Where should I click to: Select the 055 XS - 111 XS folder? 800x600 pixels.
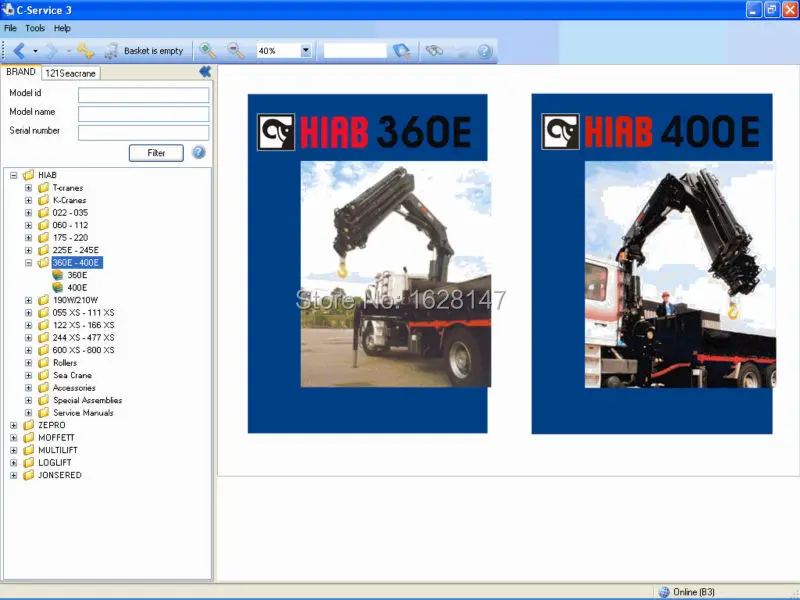84,313
